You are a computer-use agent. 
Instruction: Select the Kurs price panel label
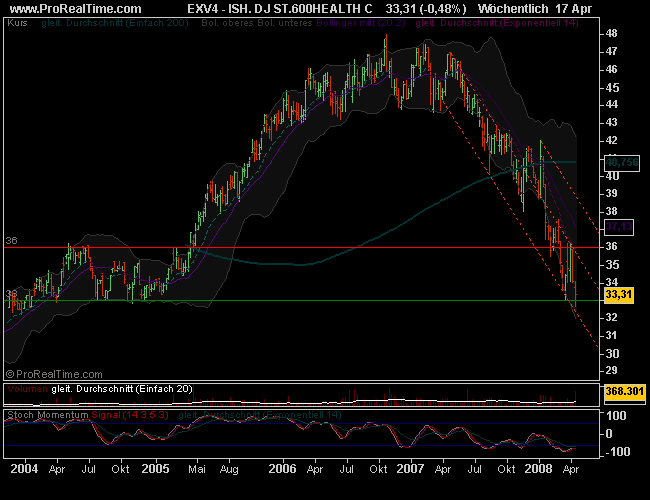click(17, 21)
